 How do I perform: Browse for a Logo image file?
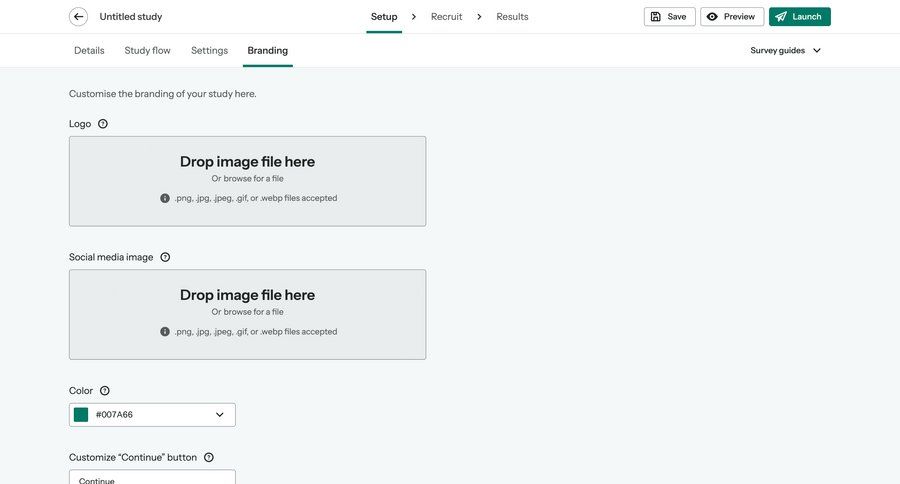(247, 179)
